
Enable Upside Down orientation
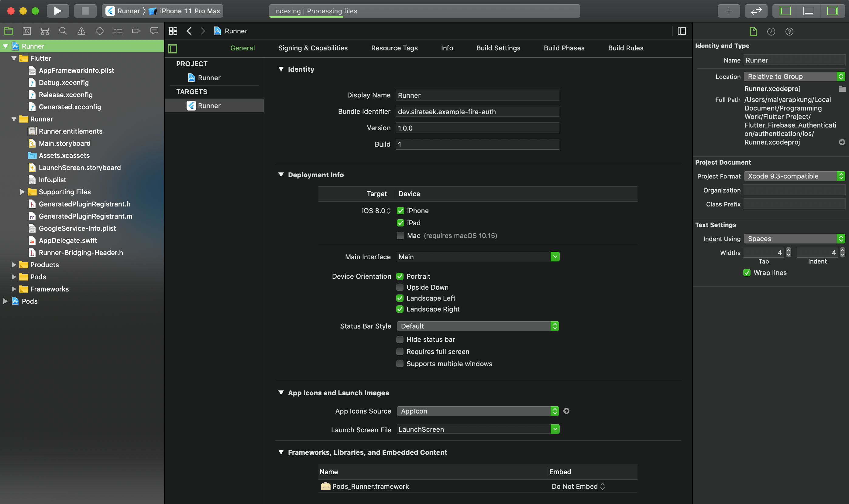click(400, 287)
